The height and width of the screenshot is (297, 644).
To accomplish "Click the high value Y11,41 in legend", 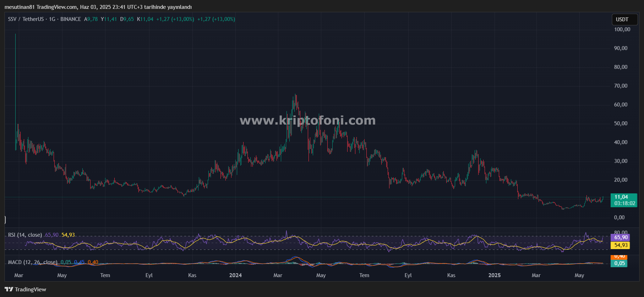I will (109, 19).
